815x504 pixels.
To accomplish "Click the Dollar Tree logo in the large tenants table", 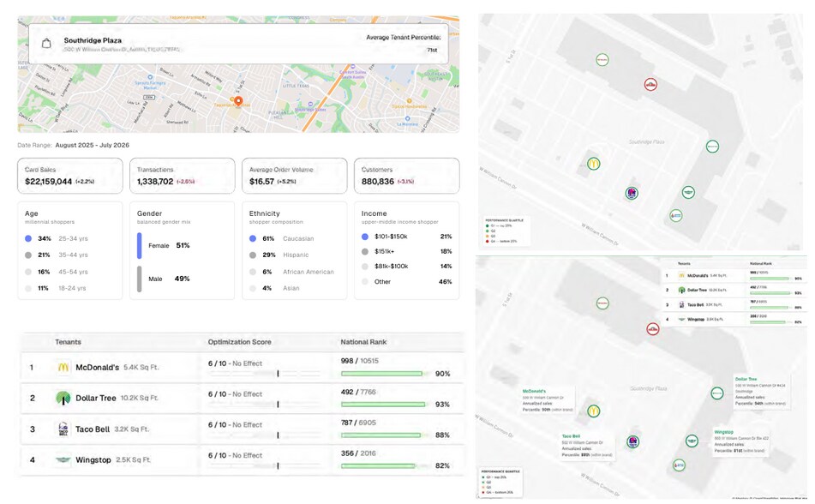I will [63, 398].
